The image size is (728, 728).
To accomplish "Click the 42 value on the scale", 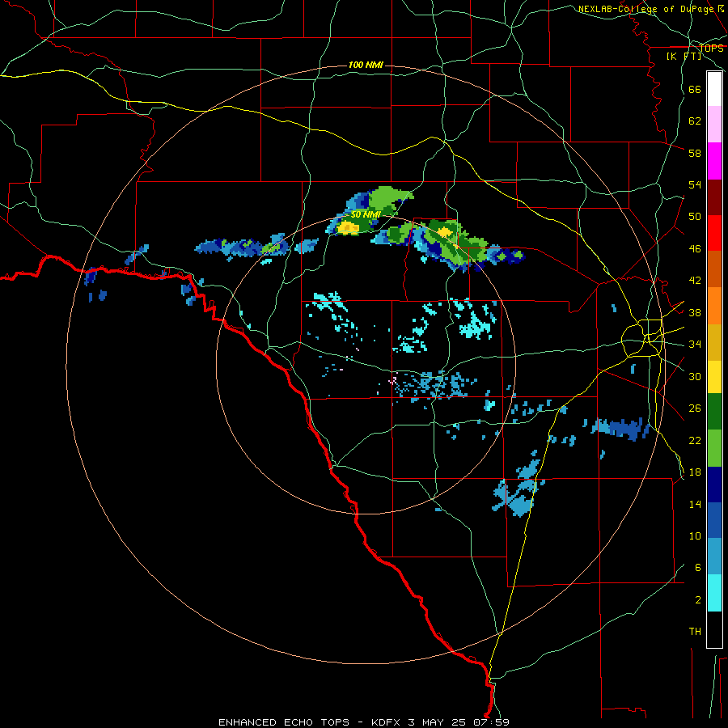I will (695, 281).
